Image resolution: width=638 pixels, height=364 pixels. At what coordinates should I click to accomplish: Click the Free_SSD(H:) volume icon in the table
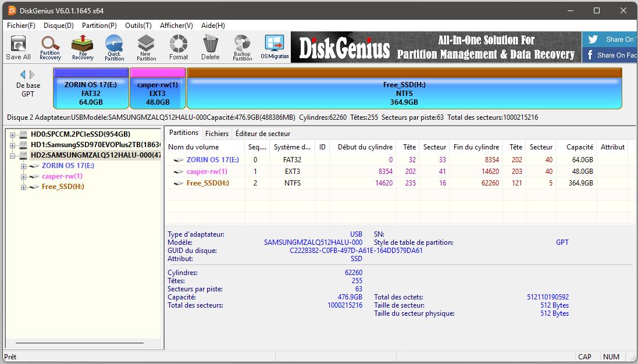point(178,183)
